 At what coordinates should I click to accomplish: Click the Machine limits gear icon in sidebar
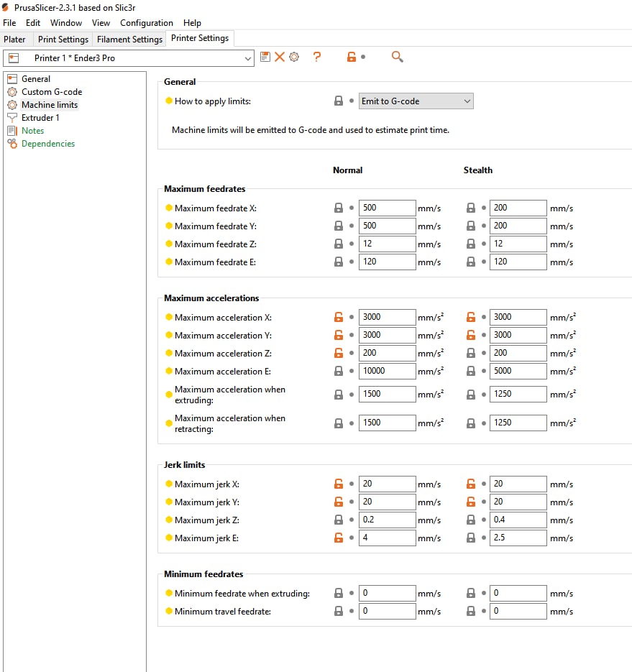tap(12, 104)
